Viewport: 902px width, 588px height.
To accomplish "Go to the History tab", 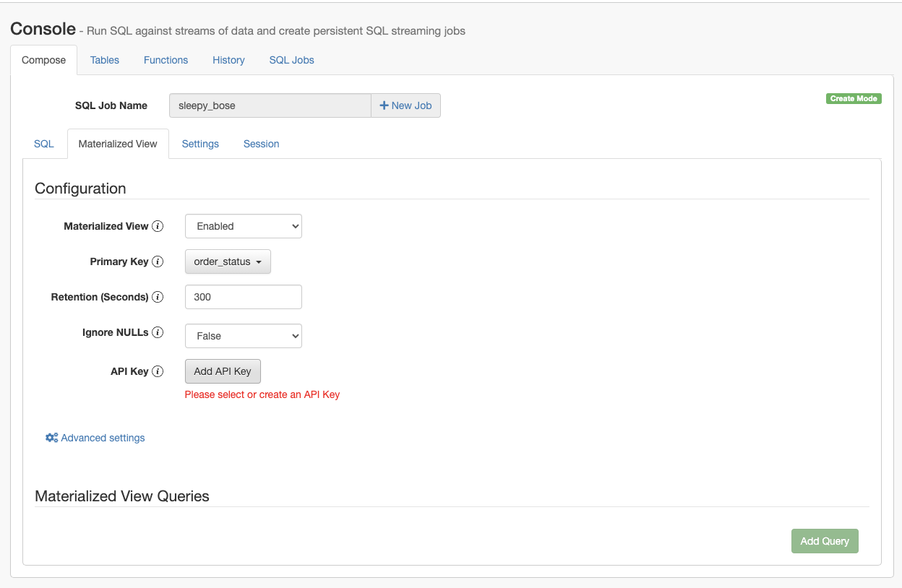I will tap(228, 60).
